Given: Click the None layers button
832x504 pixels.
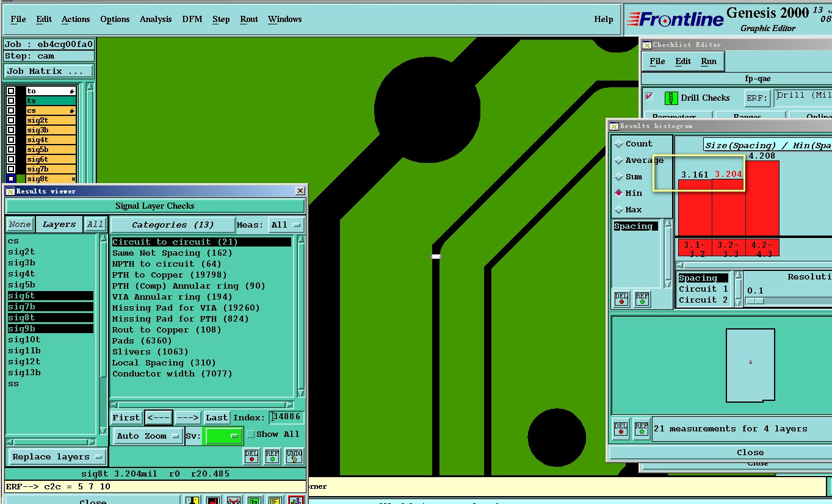Looking at the screenshot, I should (x=20, y=225).
